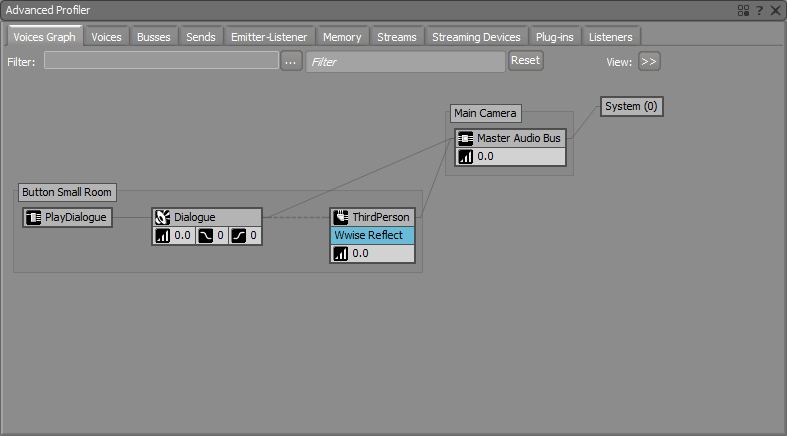This screenshot has width=787, height=436.
Task: Click the ThirdPerson volume meter icon
Action: pyautogui.click(x=340, y=253)
